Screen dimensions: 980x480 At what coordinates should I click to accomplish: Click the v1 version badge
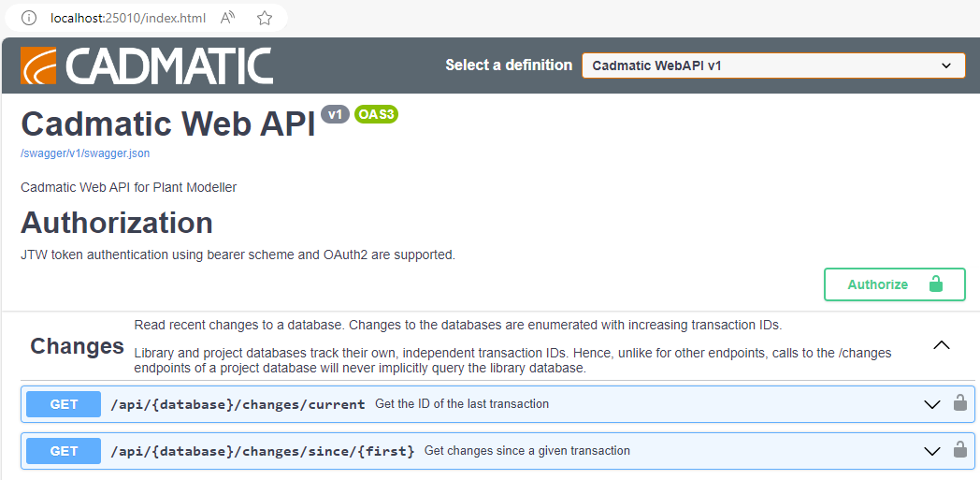coord(335,114)
